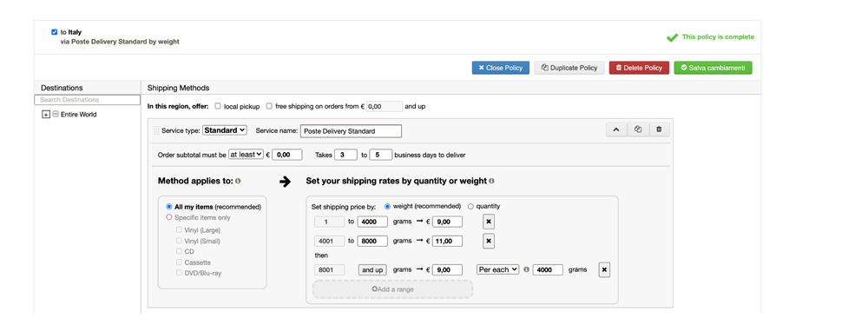This screenshot has height=325, width=868.
Task: Edit the maximum delivery days field showing 5
Action: [x=380, y=155]
